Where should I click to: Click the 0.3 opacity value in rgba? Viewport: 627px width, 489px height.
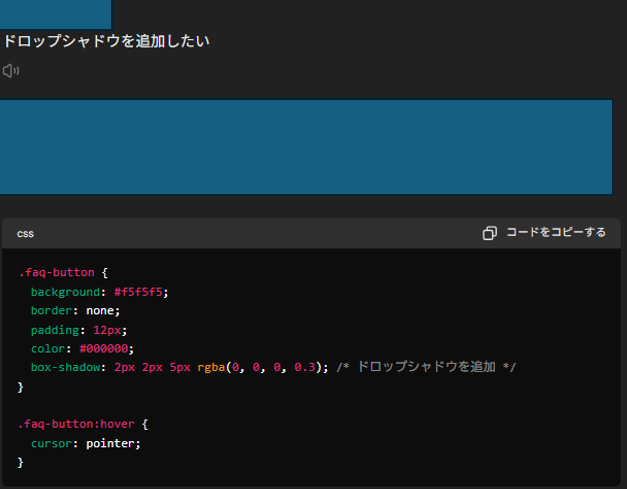click(305, 367)
